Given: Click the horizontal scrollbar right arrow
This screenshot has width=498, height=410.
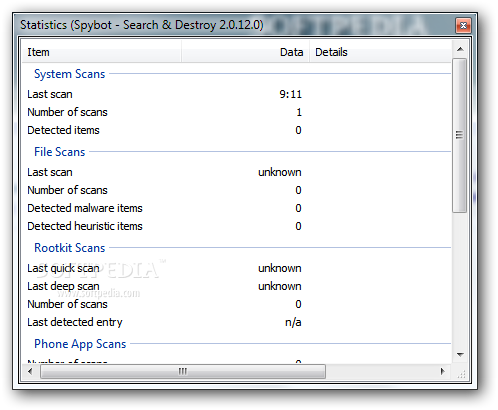Looking at the screenshot, I should [443, 371].
